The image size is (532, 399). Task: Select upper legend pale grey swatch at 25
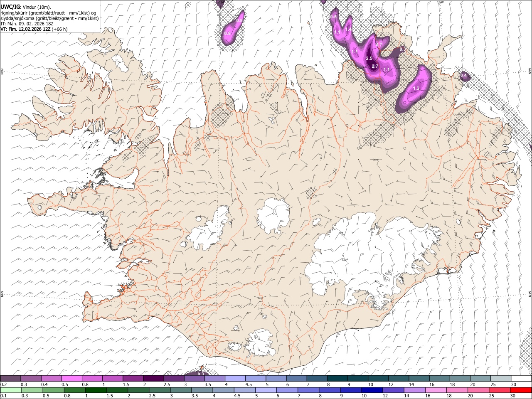coord(500,378)
